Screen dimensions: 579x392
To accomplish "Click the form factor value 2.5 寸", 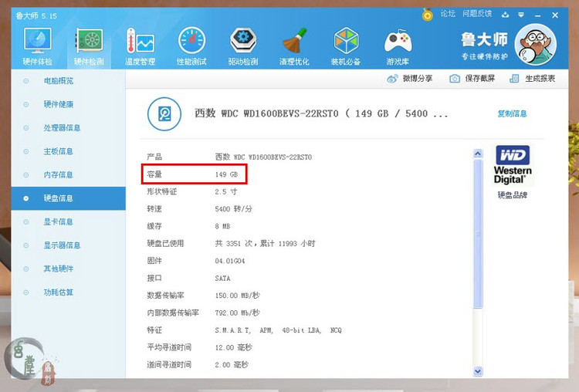I will click(226, 192).
